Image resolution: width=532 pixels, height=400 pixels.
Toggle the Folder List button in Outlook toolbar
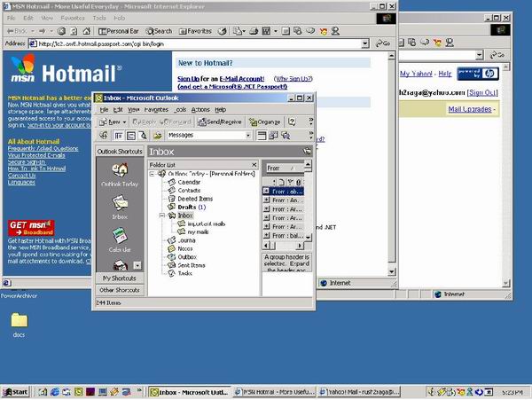click(x=118, y=136)
